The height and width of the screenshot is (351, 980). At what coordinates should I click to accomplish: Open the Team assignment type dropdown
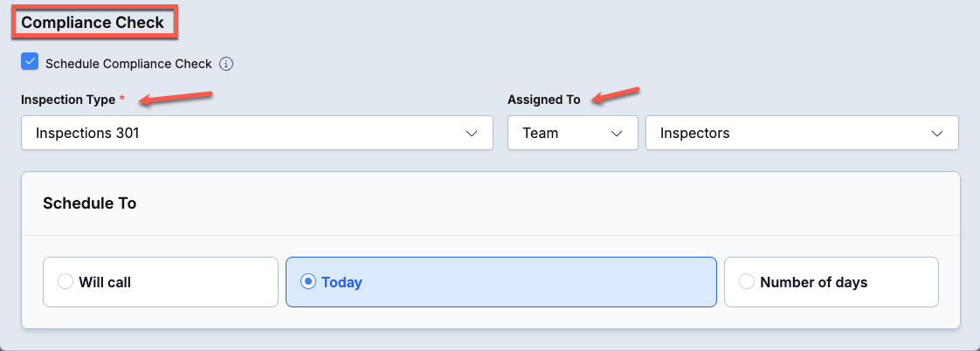coord(572,133)
